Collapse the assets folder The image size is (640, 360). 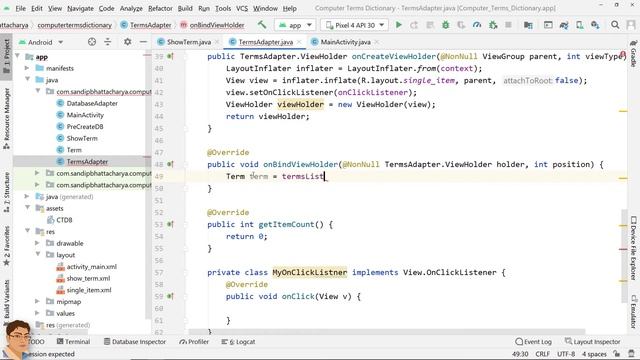point(27,208)
